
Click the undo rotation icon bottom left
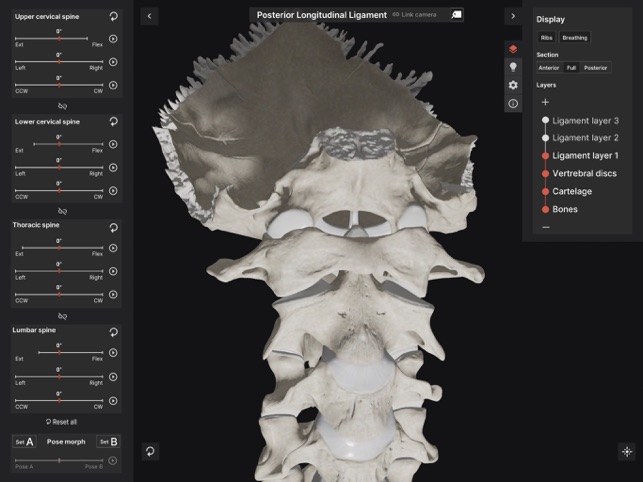149,451
